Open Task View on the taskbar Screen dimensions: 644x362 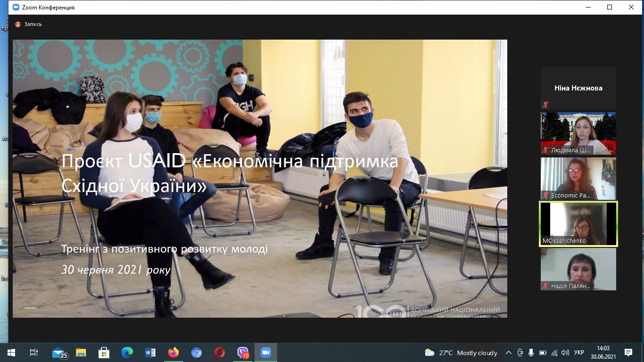pyautogui.click(x=34, y=353)
